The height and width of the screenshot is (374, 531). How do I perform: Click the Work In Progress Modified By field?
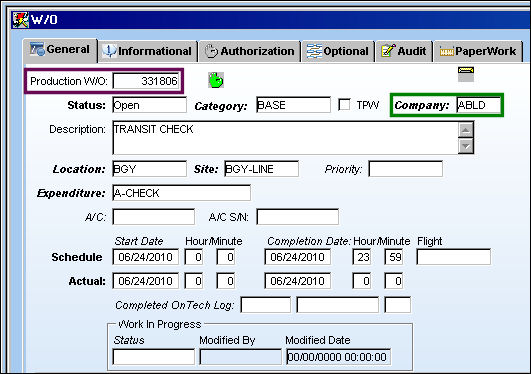click(241, 357)
